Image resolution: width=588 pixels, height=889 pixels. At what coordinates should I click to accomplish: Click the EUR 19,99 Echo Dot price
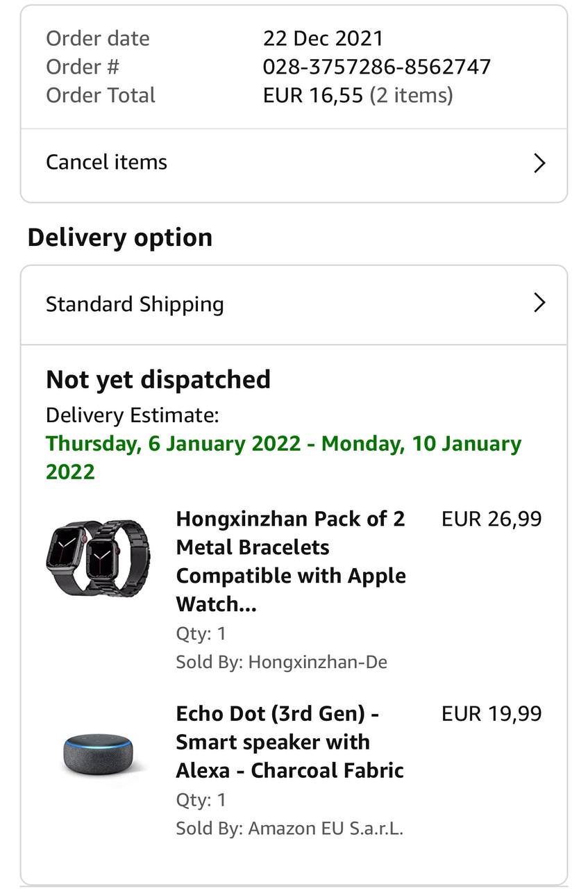tap(492, 713)
